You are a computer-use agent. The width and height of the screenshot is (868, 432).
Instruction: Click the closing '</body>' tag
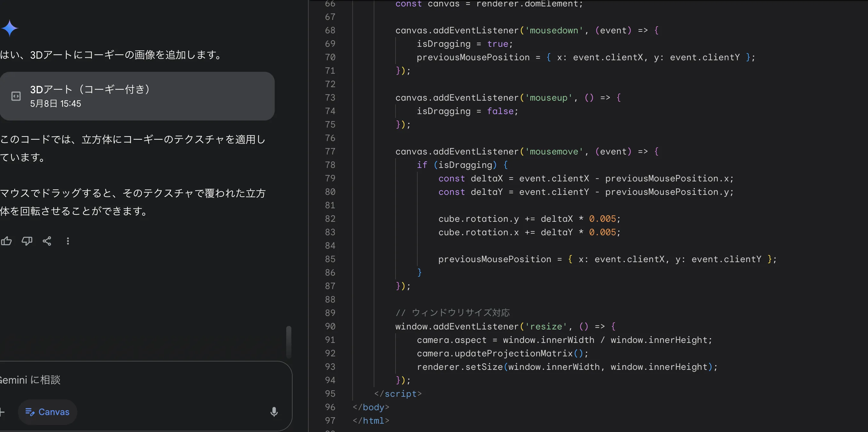point(371,407)
